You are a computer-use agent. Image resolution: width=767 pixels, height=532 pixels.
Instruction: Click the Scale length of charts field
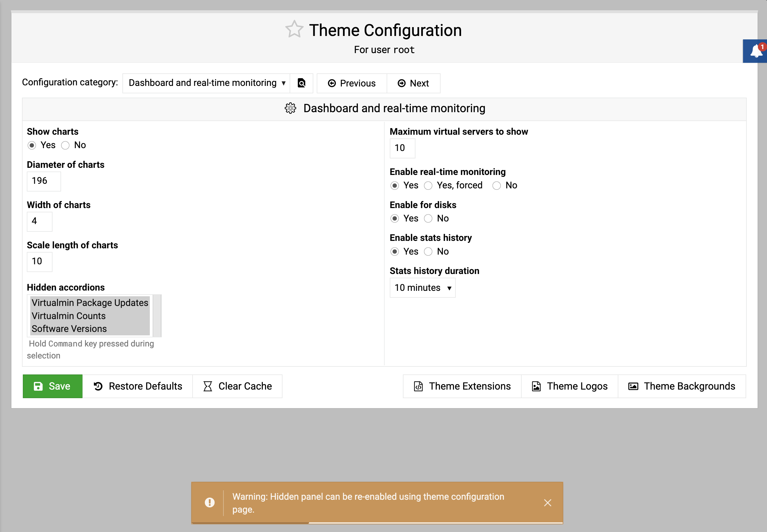[39, 262]
